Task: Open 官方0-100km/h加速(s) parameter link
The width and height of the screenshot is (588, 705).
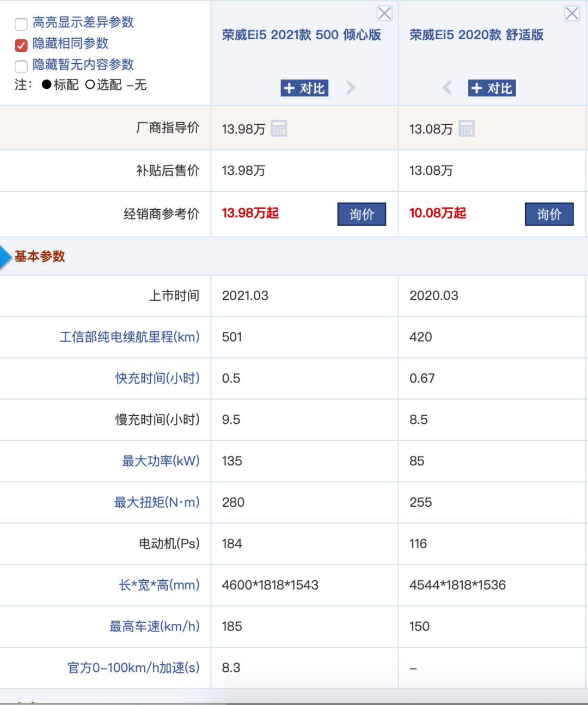Action: click(x=133, y=668)
